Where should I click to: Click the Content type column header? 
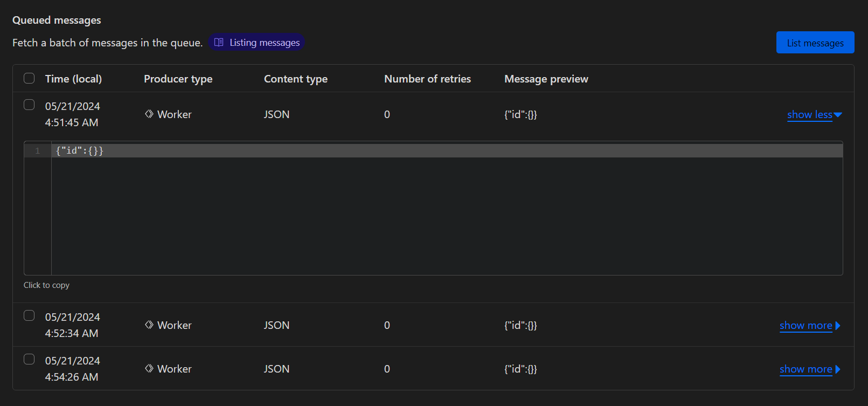click(295, 79)
